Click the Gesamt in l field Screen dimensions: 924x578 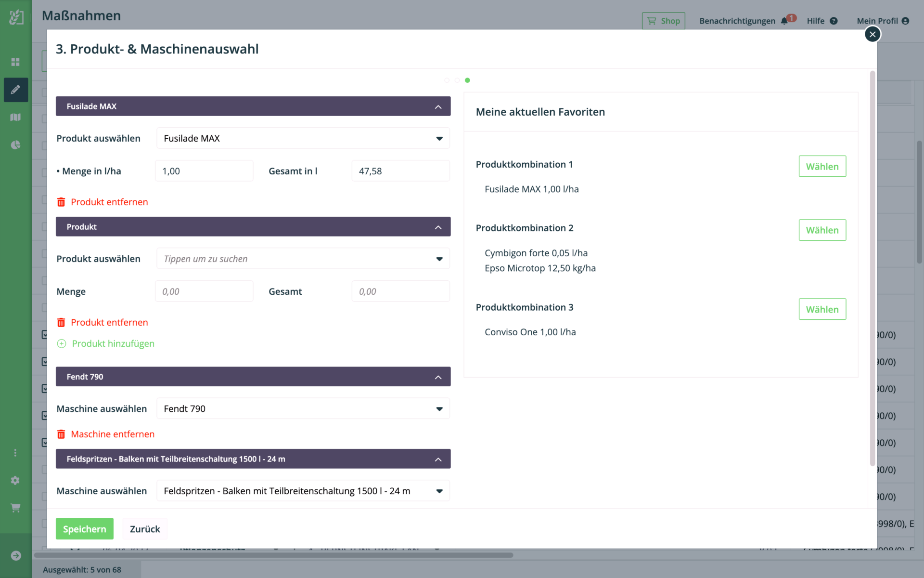pos(401,171)
